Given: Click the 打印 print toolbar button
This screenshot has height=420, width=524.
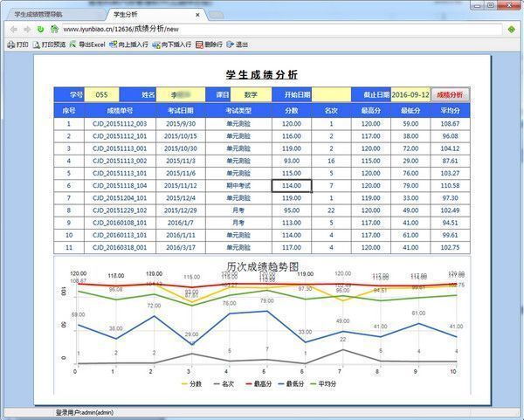Looking at the screenshot, I should click(18, 45).
